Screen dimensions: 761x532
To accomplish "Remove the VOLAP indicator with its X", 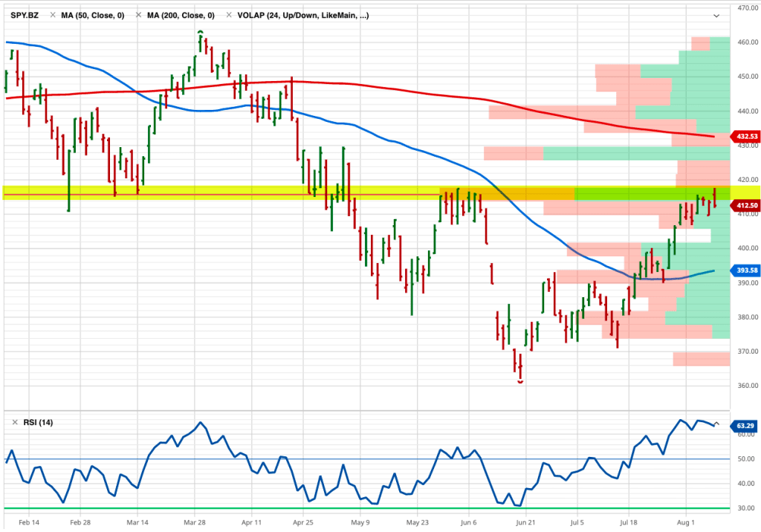I will 228,15.
